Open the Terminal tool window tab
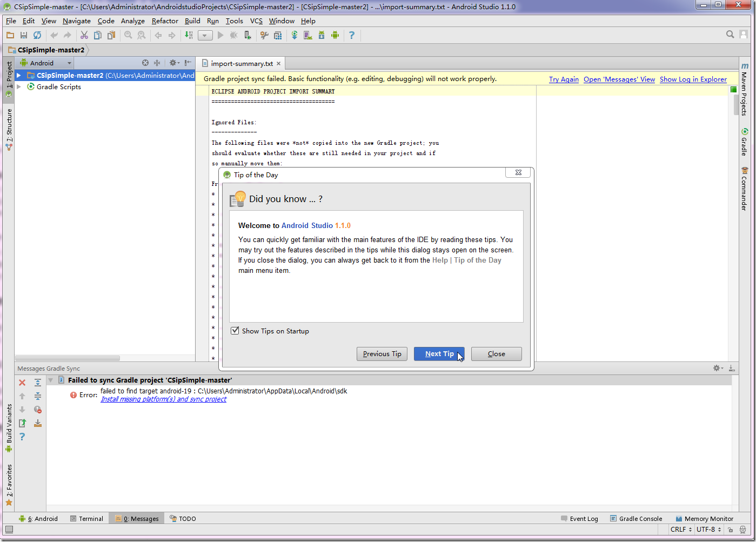Screen dimensions: 756x542 coord(86,519)
